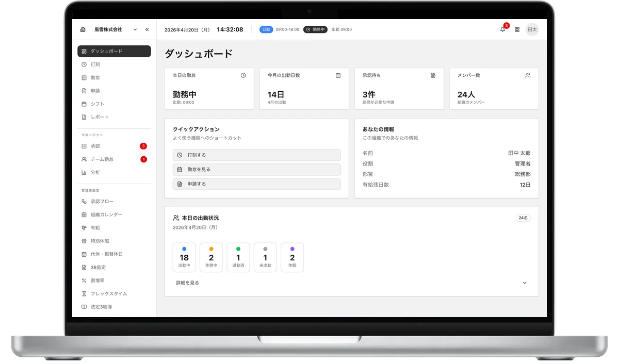Click the 24名 count badge

tap(523, 218)
